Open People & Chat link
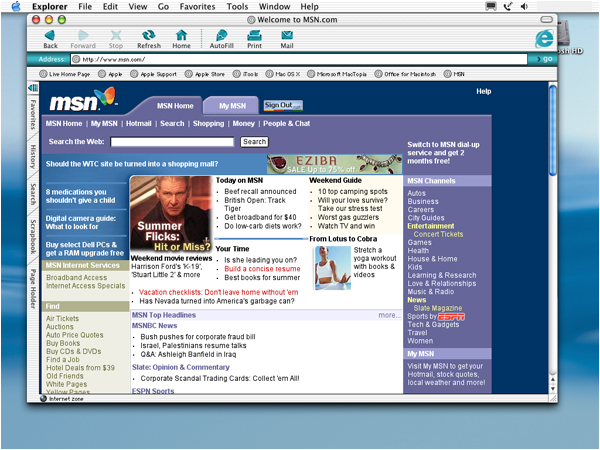 [287, 124]
